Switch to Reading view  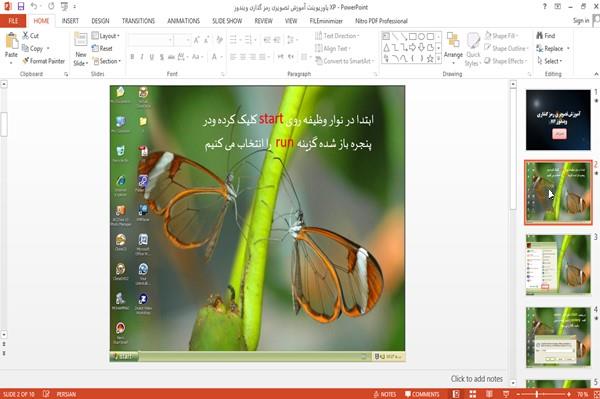pyautogui.click(x=489, y=394)
